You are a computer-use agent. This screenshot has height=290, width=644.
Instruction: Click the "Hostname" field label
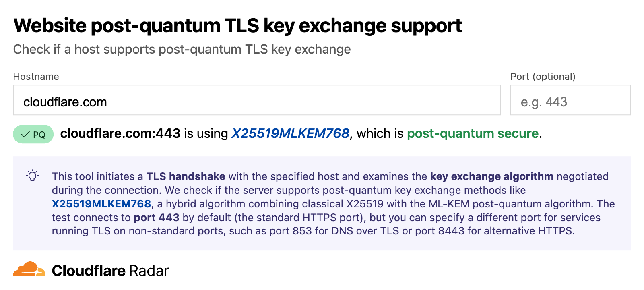click(x=36, y=77)
